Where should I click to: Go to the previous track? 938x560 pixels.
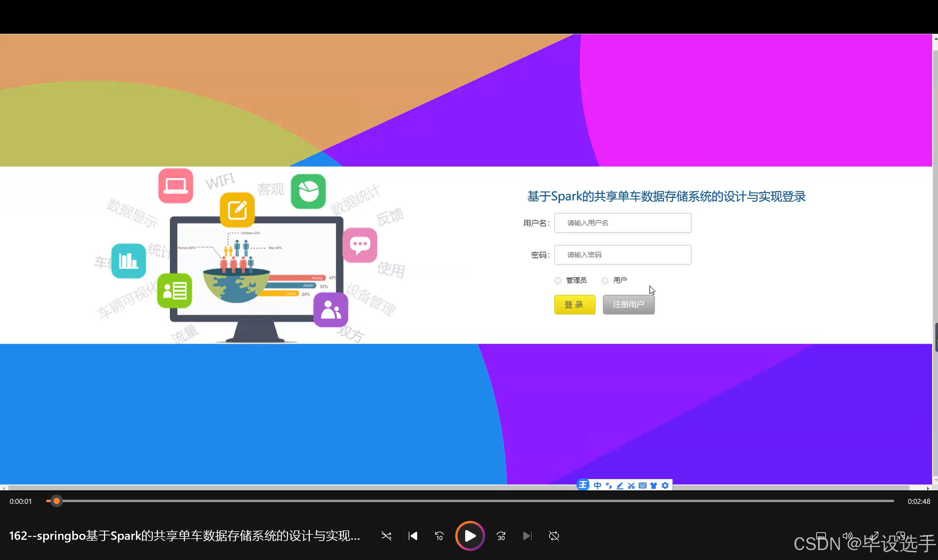[x=413, y=536]
